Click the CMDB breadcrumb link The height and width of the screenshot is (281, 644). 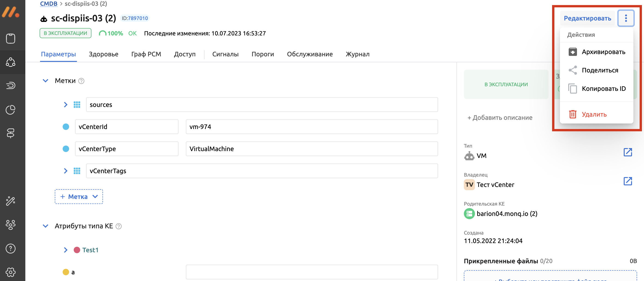49,3
